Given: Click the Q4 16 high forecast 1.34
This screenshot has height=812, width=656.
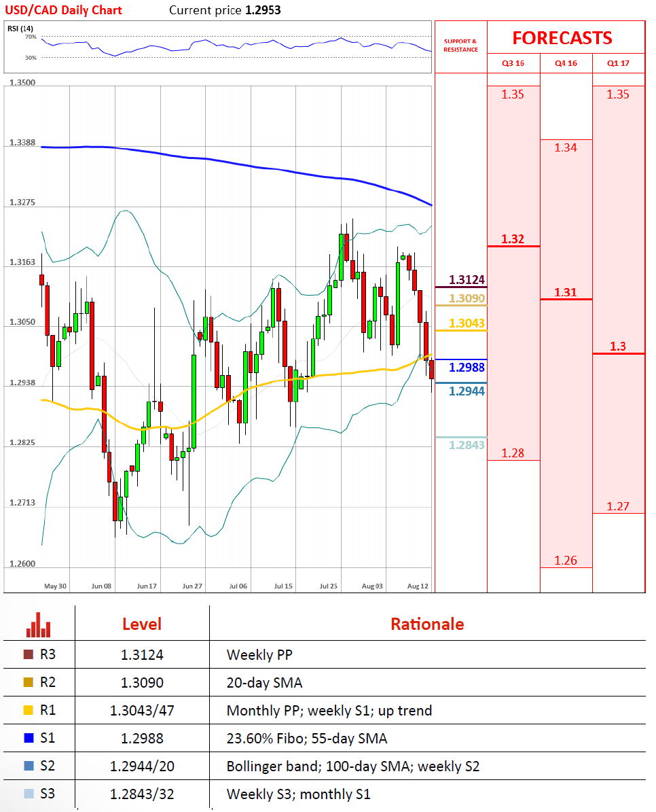Looking at the screenshot, I should tap(566, 147).
